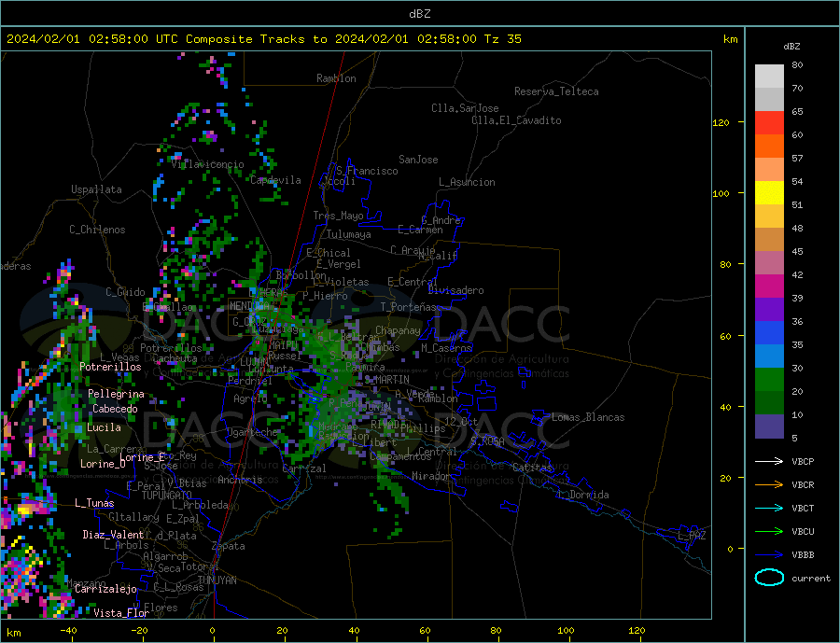Click the blue VBBB arrow in legend

tap(769, 554)
